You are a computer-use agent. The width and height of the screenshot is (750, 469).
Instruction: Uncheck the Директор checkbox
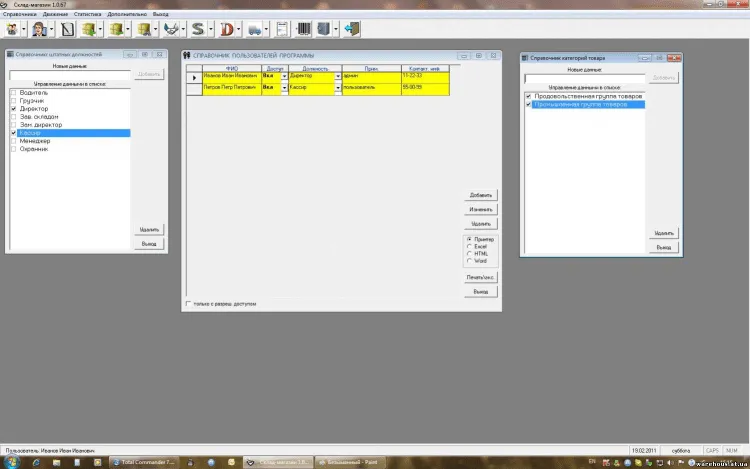[13, 109]
